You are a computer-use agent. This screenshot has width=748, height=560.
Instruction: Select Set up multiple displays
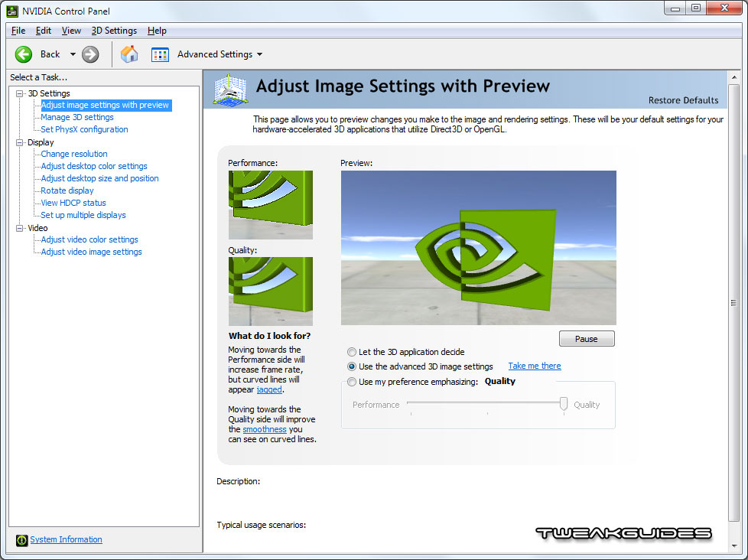(x=83, y=215)
